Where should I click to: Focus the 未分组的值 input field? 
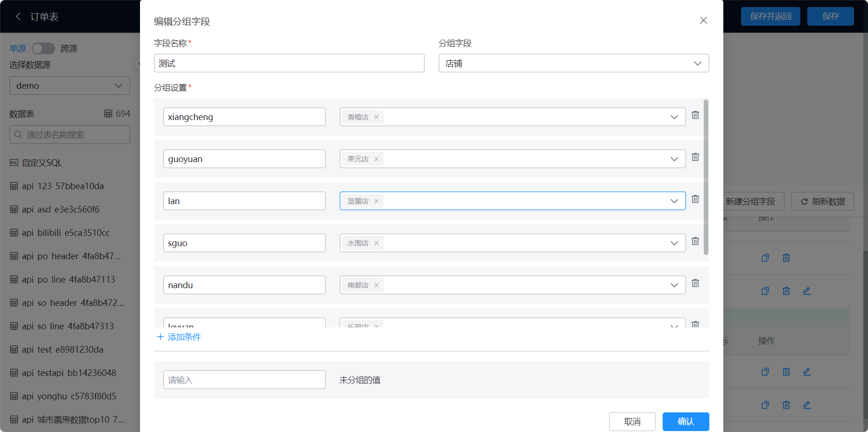click(244, 380)
